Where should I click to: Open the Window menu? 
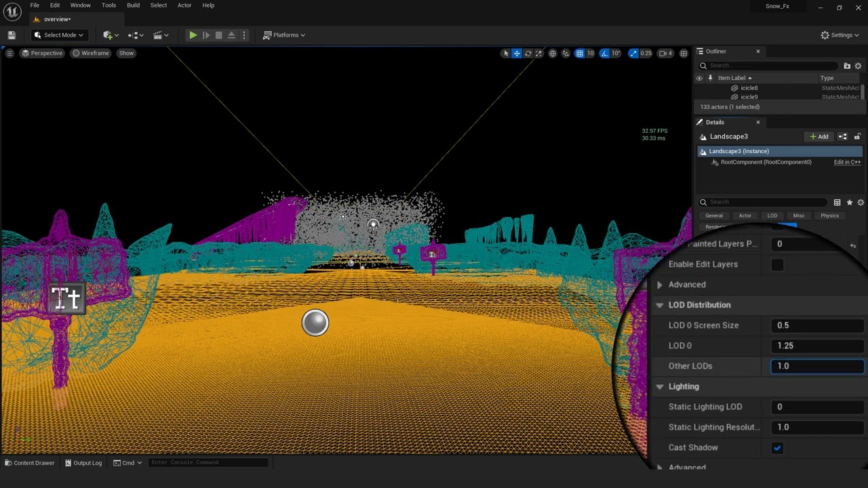81,5
